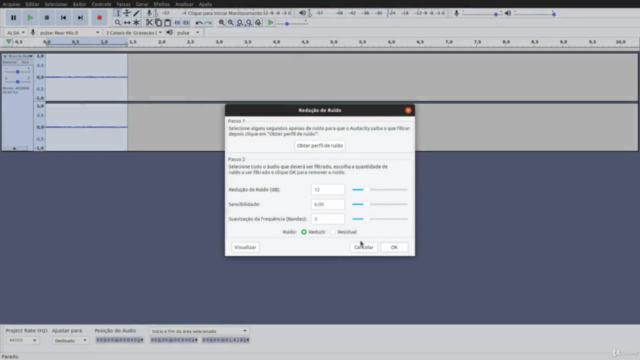Open the Ajuda menu
This screenshot has width=640, height=360.
(205, 4)
